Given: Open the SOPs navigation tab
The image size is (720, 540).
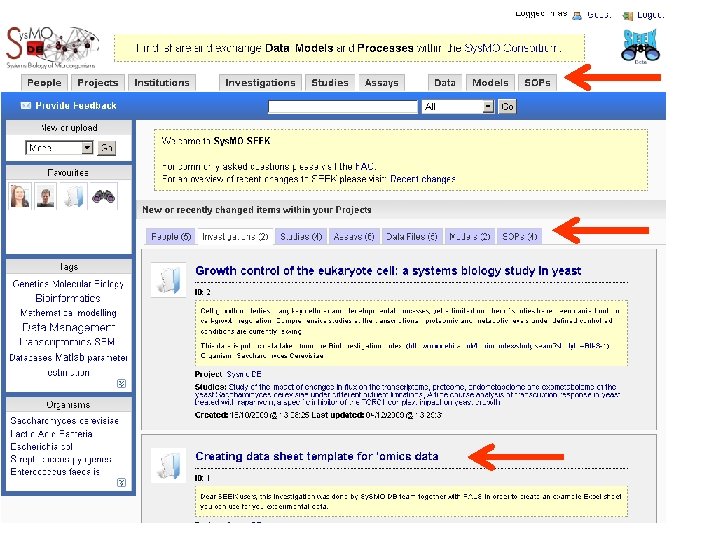Looking at the screenshot, I should click(x=537, y=83).
